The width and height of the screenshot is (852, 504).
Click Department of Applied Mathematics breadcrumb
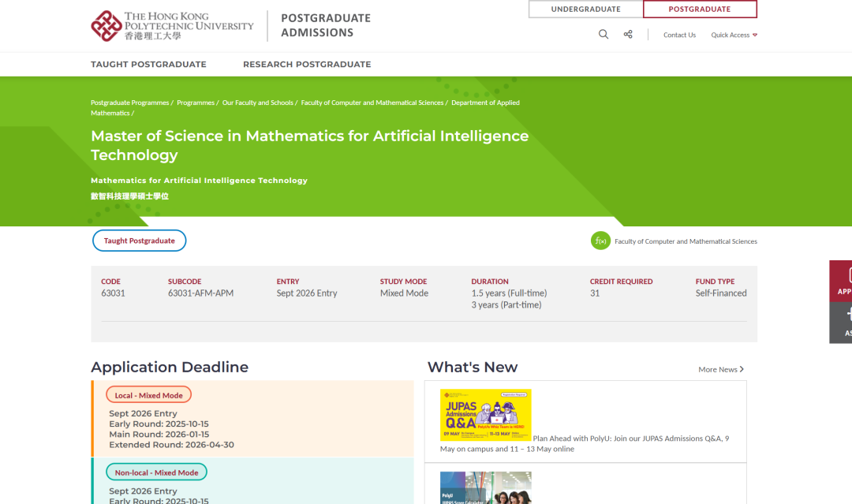point(485,103)
